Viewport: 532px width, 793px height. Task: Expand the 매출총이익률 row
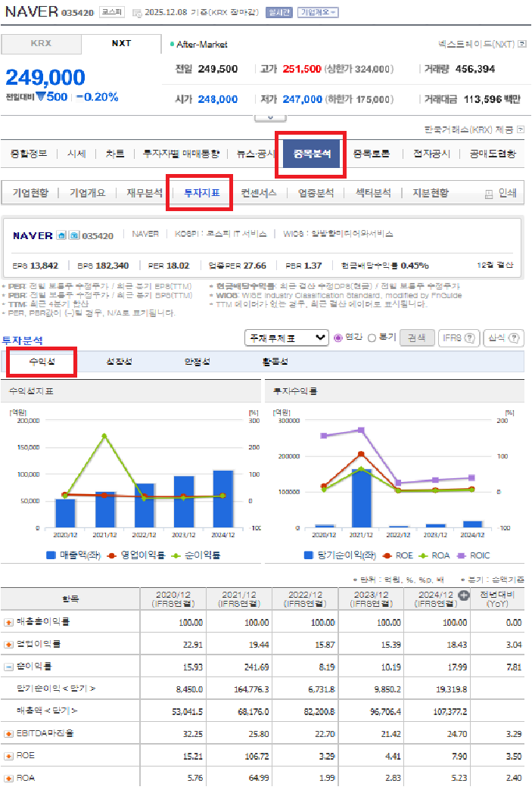point(8,622)
